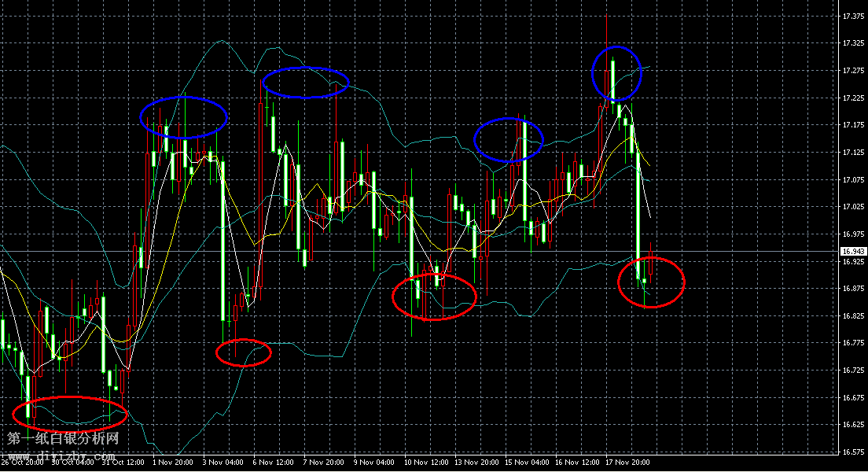Select the 1 Nov 20:00 date label

[x=173, y=462]
